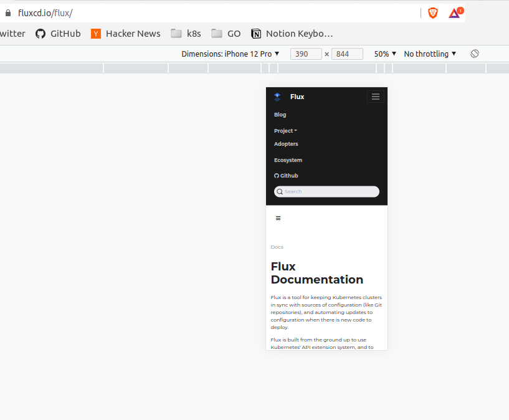This screenshot has height=420, width=509.
Task: Open the Adopters menu item
Action: pyautogui.click(x=286, y=144)
